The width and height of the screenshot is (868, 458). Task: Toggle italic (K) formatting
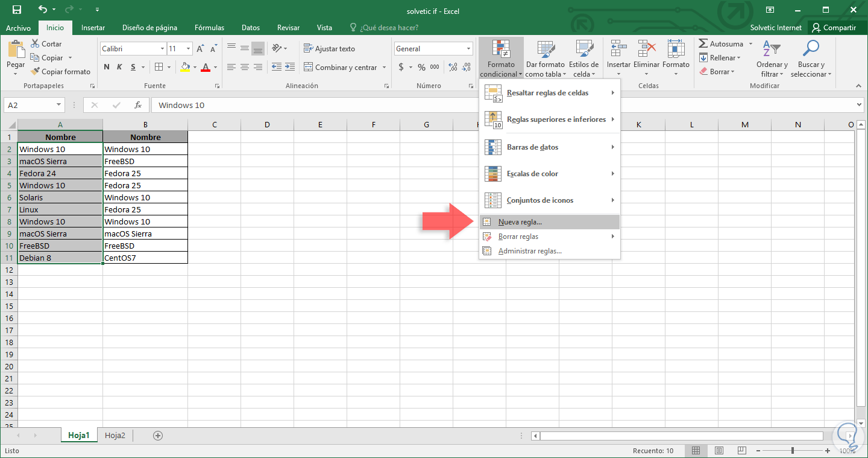[x=119, y=67]
